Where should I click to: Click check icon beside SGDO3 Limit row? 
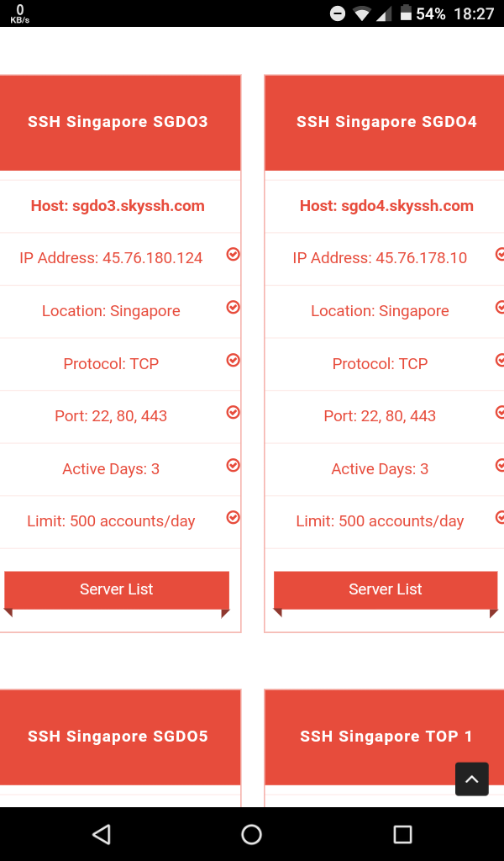click(233, 517)
